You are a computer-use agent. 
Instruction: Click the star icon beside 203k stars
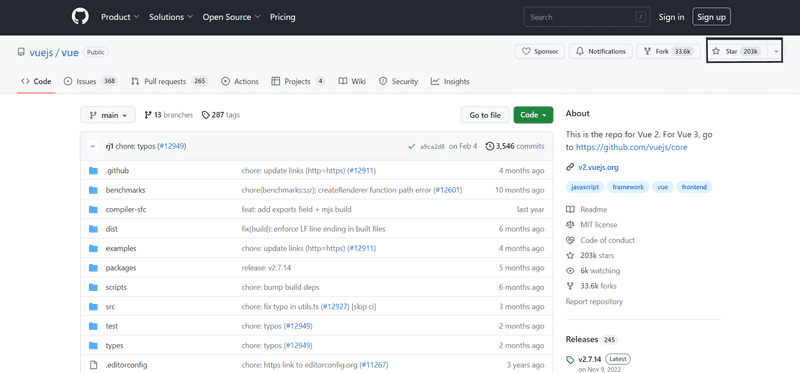570,256
